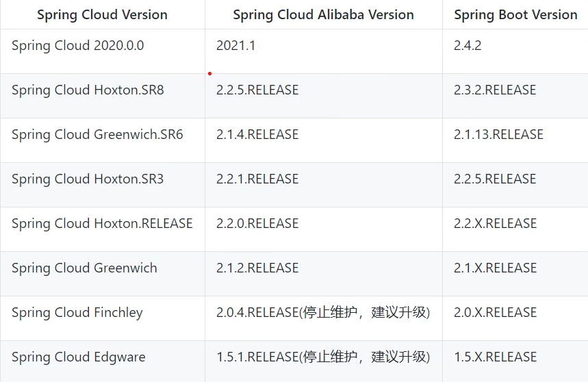Select the 2.2.5.RELEASE Spring Boot cell
This screenshot has width=588, height=382.
pyautogui.click(x=515, y=185)
